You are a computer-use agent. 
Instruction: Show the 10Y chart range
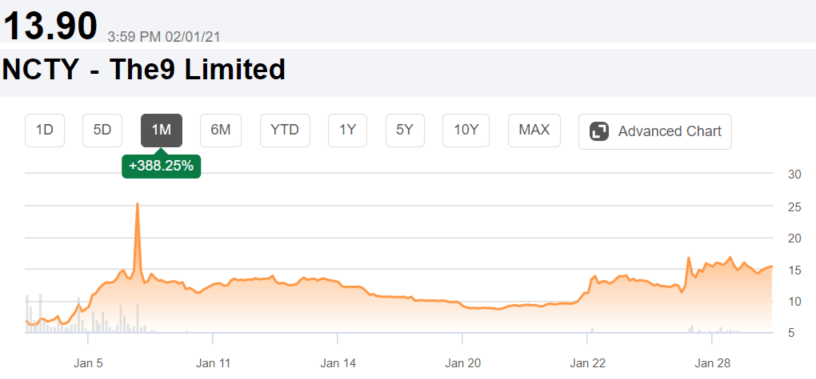pyautogui.click(x=466, y=131)
